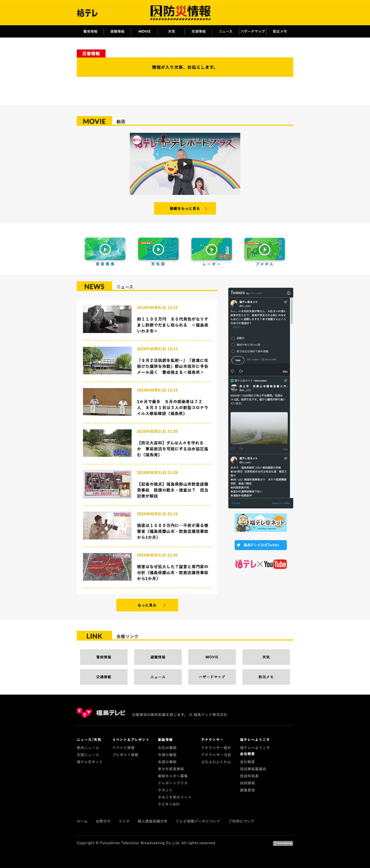Open the 天気図 weather chart icon
Viewport: 370px width, 868px height.
[x=158, y=249]
